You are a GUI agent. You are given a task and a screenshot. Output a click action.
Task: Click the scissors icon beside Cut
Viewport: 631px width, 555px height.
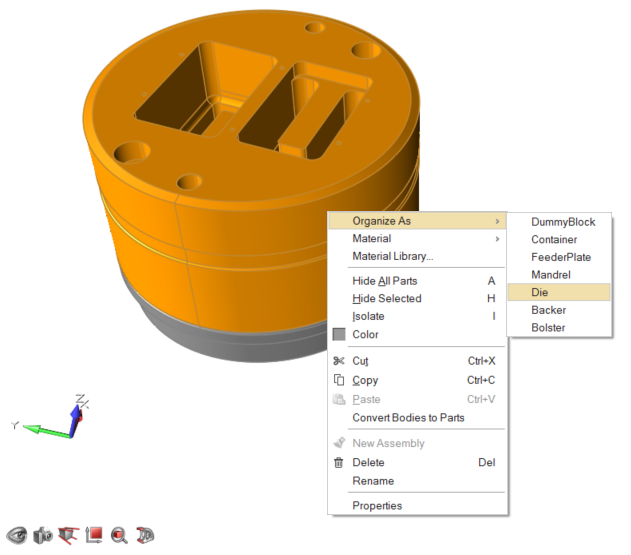(x=339, y=361)
